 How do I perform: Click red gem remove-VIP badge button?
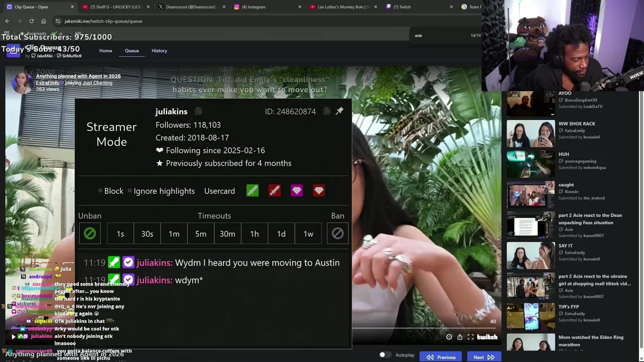point(319,191)
